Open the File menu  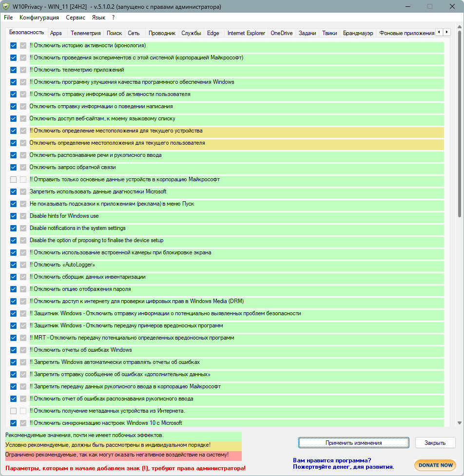point(8,18)
